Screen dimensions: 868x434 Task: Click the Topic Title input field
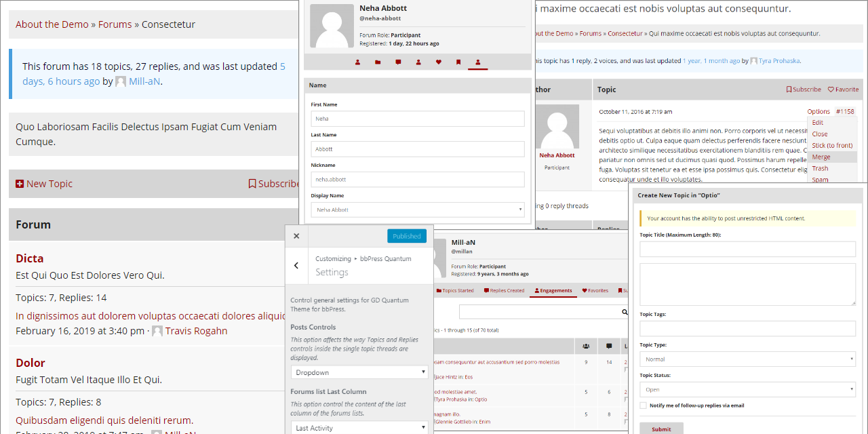(747, 249)
